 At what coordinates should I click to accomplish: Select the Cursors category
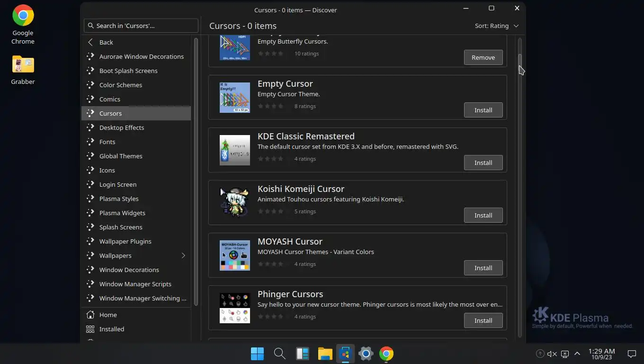click(x=136, y=113)
